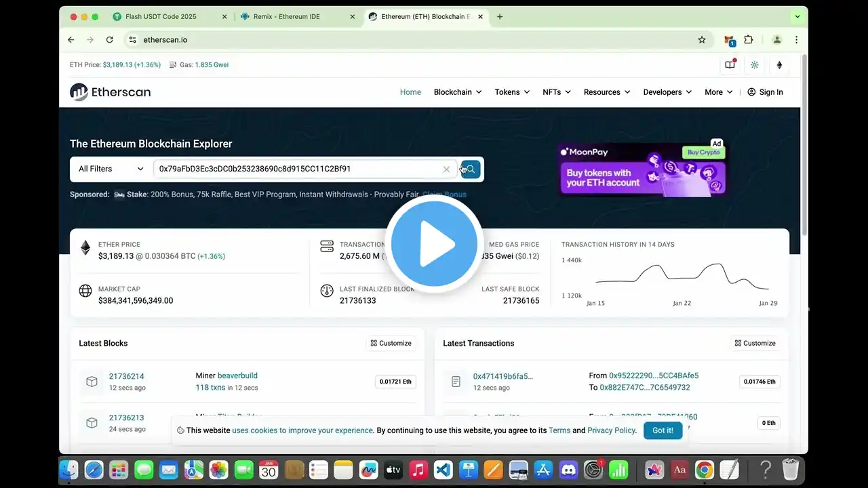
Task: Click the Etherscan logo
Action: 111,92
